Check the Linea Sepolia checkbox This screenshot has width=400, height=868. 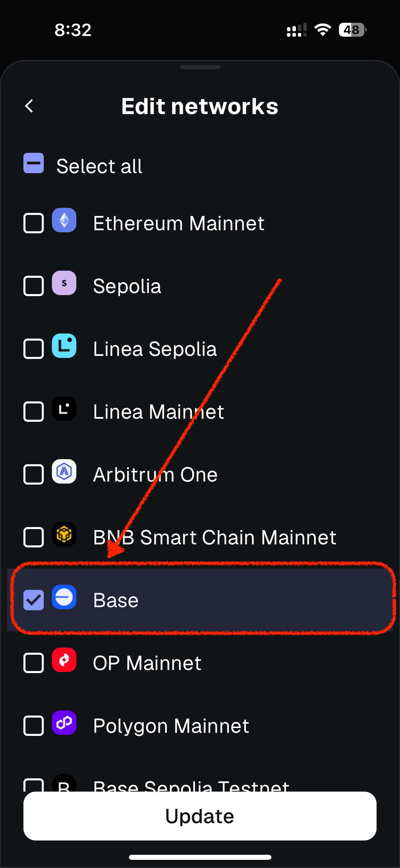pos(34,349)
